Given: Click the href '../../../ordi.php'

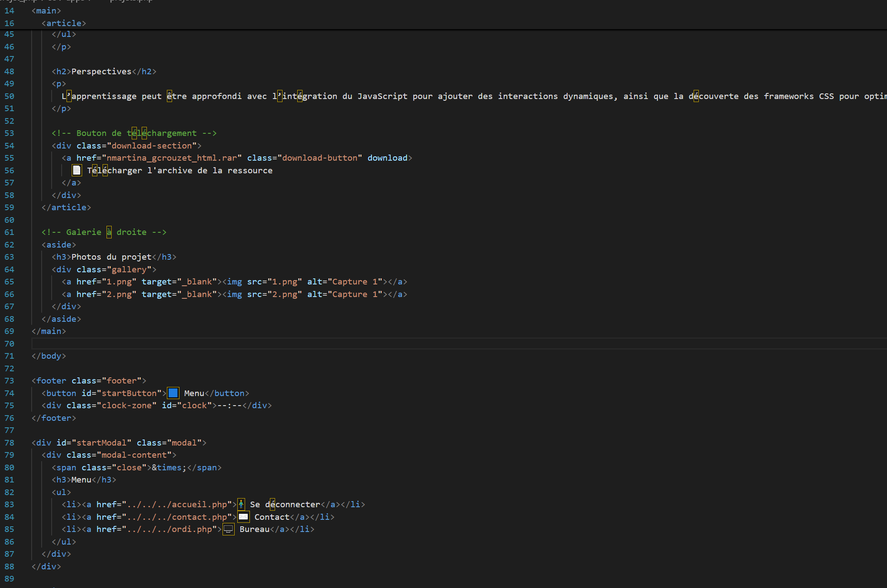Looking at the screenshot, I should point(169,529).
